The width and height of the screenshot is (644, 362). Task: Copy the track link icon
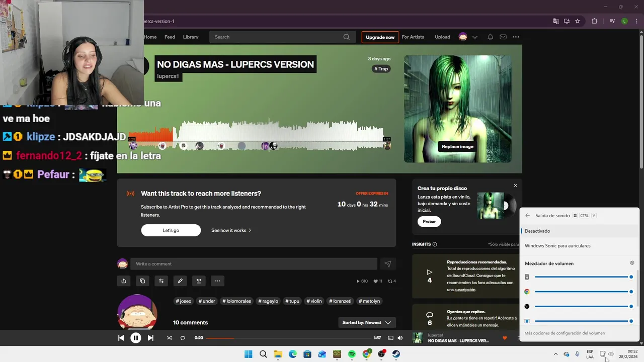[x=142, y=281]
